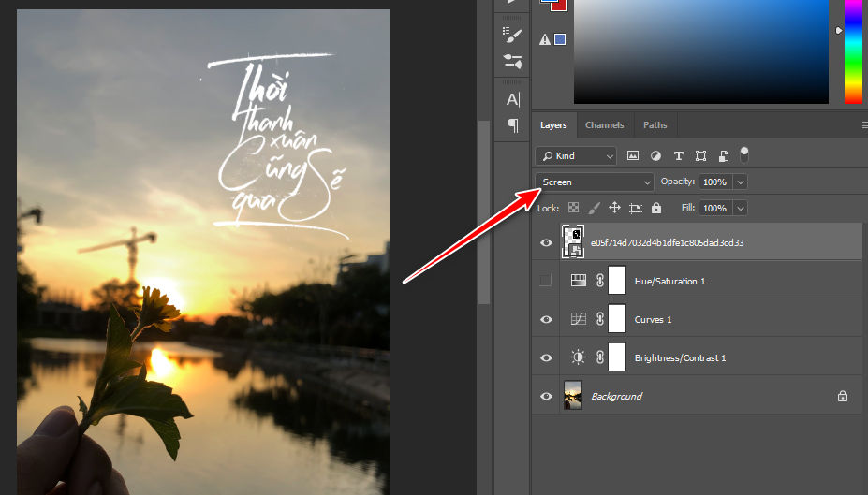This screenshot has width=868, height=495.
Task: Select the Curves 1 layer mask thumbnail
Action: (x=617, y=318)
